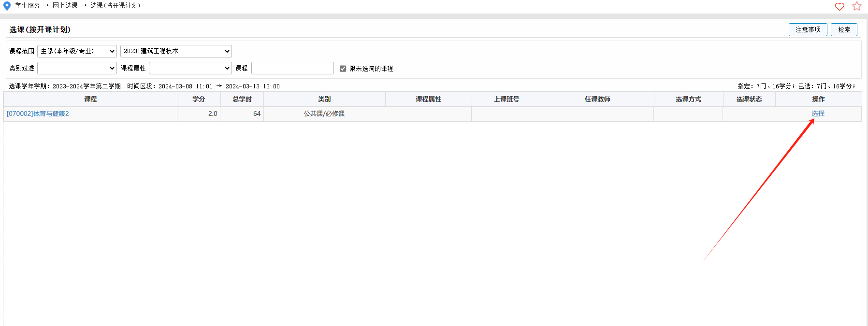This screenshot has width=868, height=326.
Task: Open the [070002]体育与健康2 course link
Action: point(38,114)
